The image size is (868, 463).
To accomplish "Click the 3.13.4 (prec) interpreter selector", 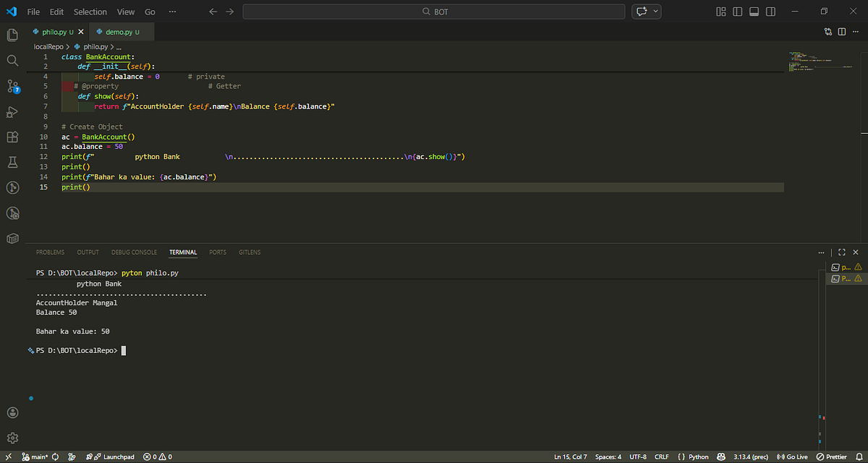I will (x=751, y=457).
